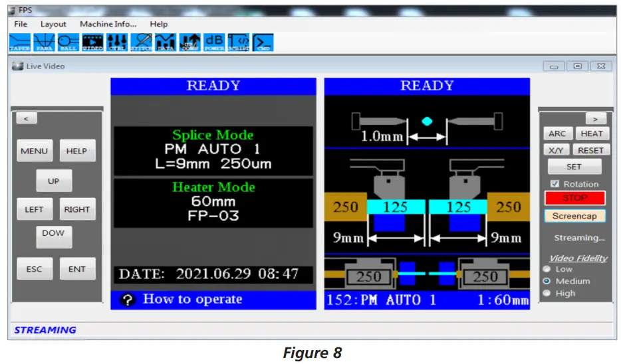This screenshot has width=621, height=364.
Task: Click the ENT keypad button
Action: 77,268
